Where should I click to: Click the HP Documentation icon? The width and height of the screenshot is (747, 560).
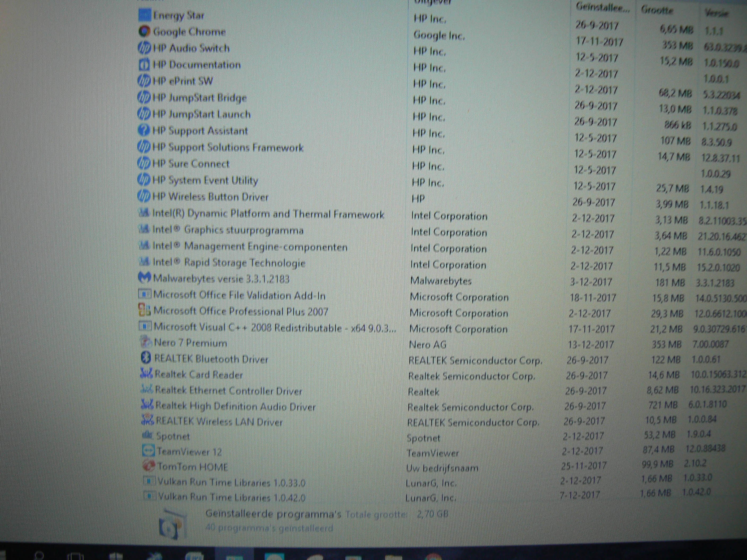click(x=144, y=64)
